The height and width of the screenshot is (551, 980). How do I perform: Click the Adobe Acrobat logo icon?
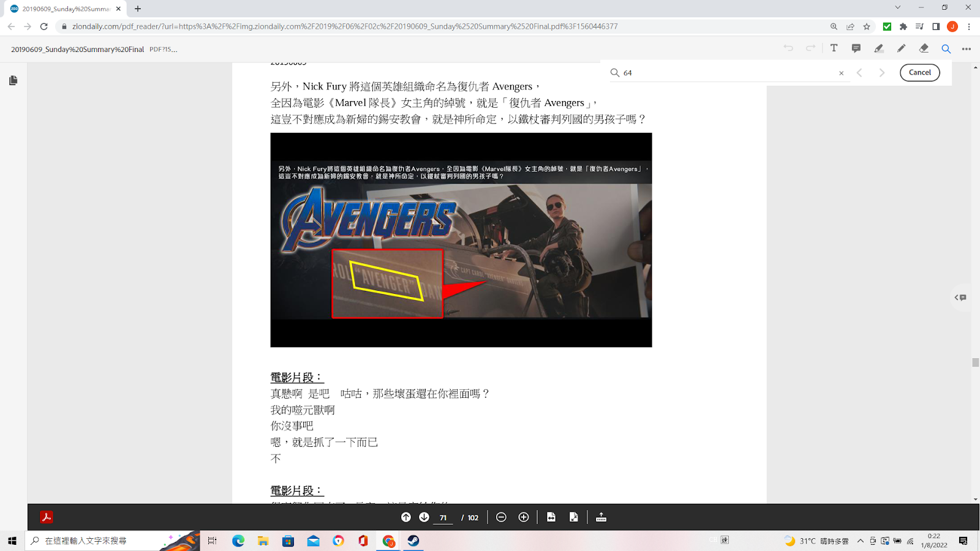click(x=47, y=517)
